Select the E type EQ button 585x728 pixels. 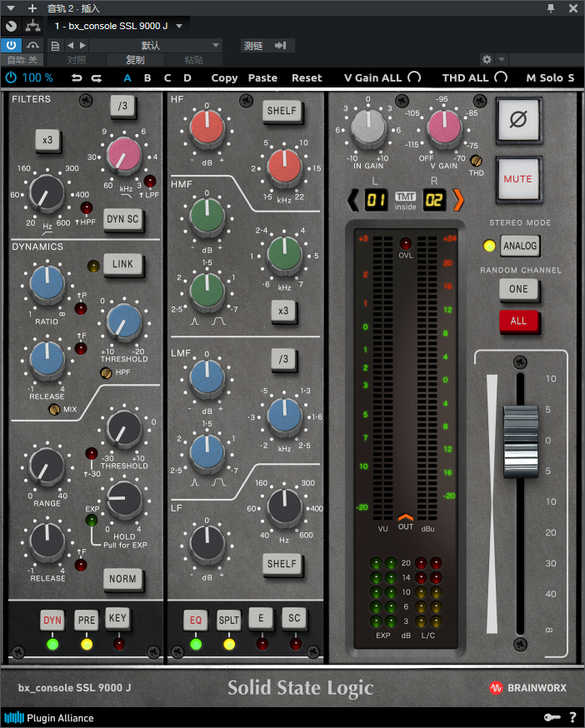click(x=261, y=618)
